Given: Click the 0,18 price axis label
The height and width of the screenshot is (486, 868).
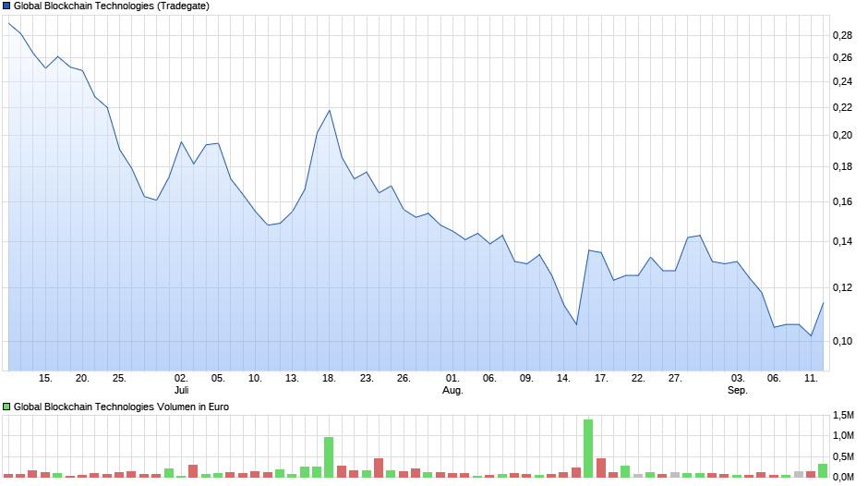Looking at the screenshot, I should tap(842, 167).
